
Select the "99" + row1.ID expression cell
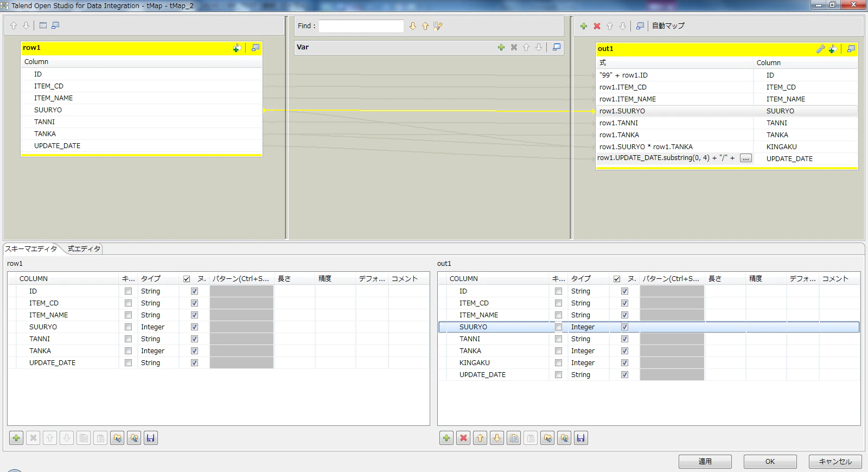tap(674, 75)
